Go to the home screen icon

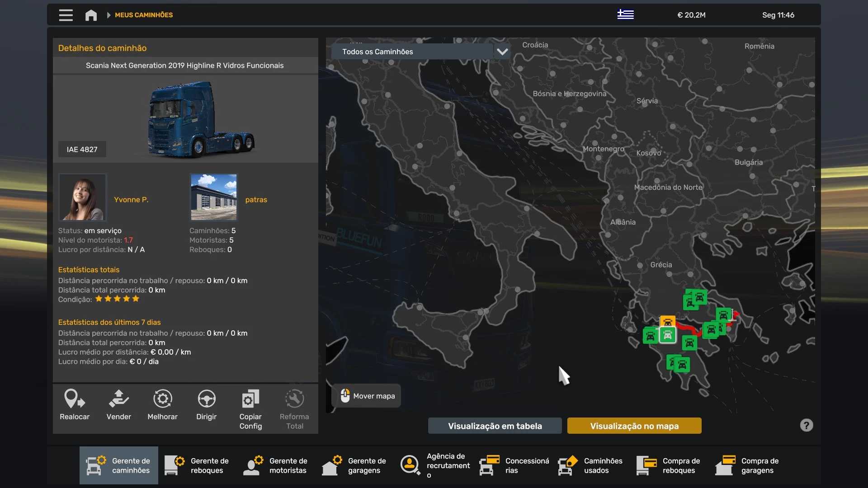tap(91, 15)
